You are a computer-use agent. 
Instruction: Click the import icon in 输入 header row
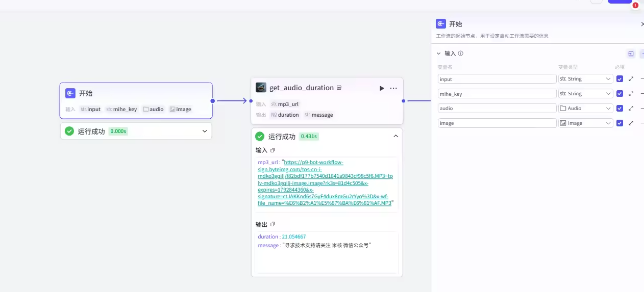[631, 54]
